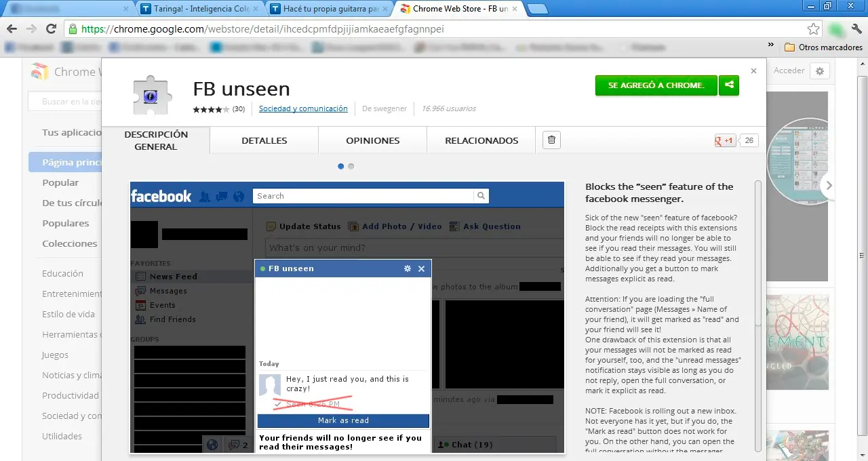Image resolution: width=868 pixels, height=461 pixels.
Task: Select Colecciones in the sidebar
Action: pyautogui.click(x=70, y=243)
